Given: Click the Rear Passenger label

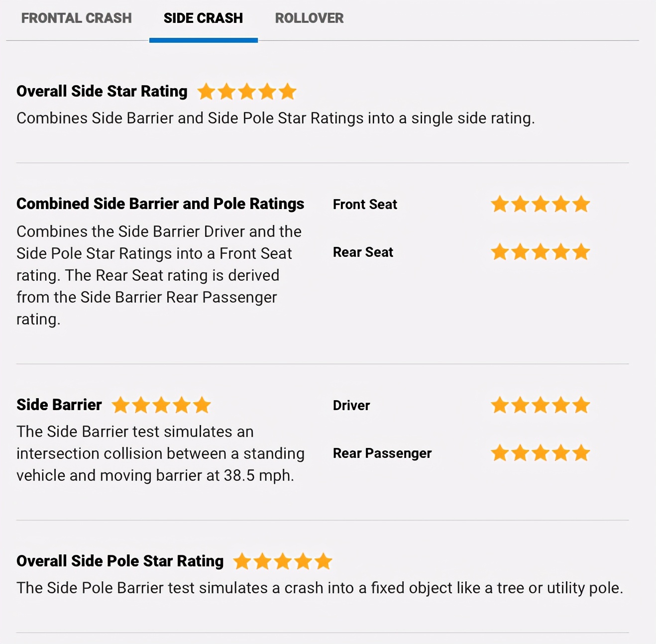Looking at the screenshot, I should (382, 453).
